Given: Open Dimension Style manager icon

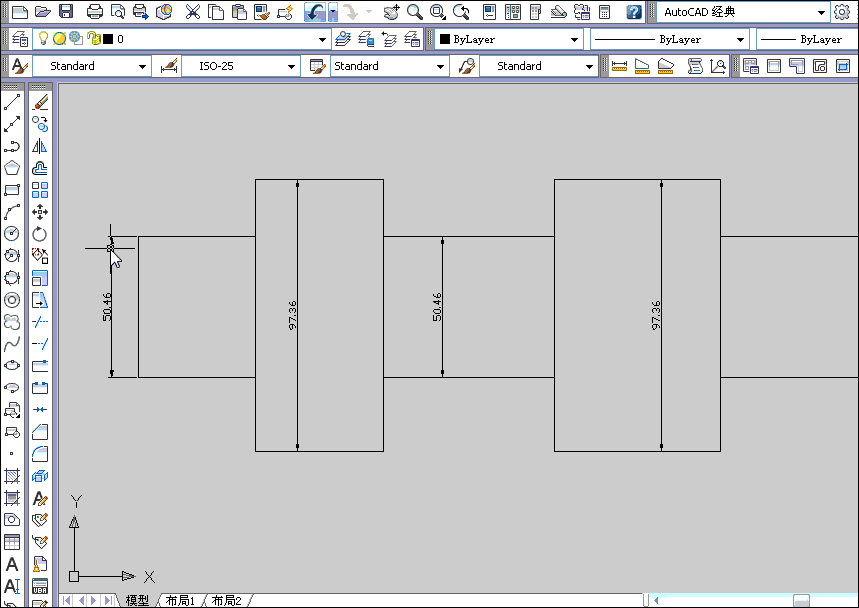Looking at the screenshot, I should click(169, 66).
